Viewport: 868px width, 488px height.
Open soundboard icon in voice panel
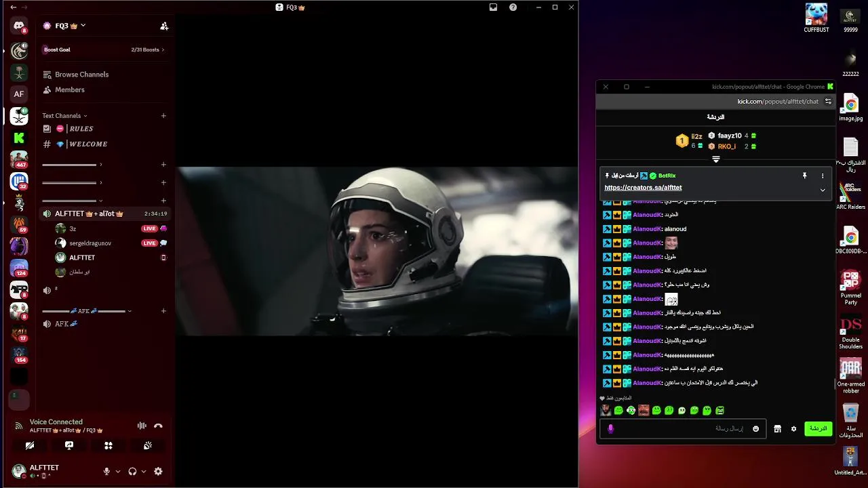coord(148,445)
